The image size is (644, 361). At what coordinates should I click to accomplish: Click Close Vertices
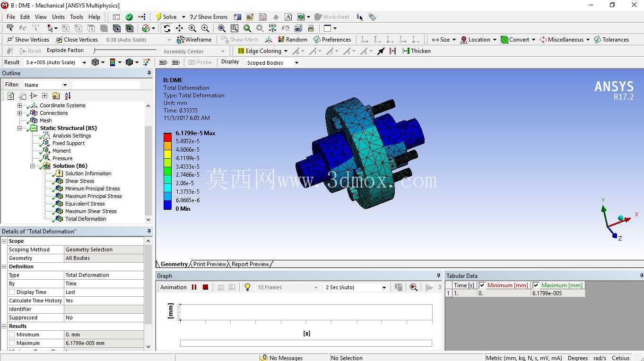77,40
